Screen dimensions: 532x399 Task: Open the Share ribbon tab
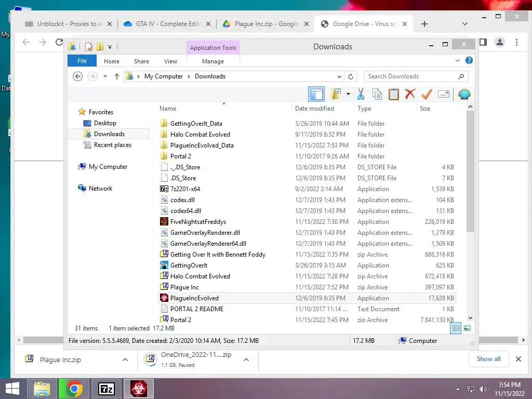click(141, 61)
